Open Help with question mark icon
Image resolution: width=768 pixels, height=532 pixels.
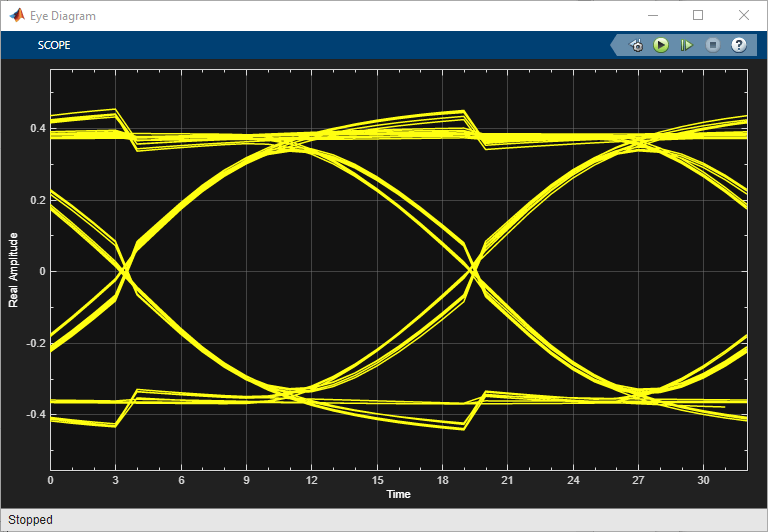pyautogui.click(x=739, y=45)
